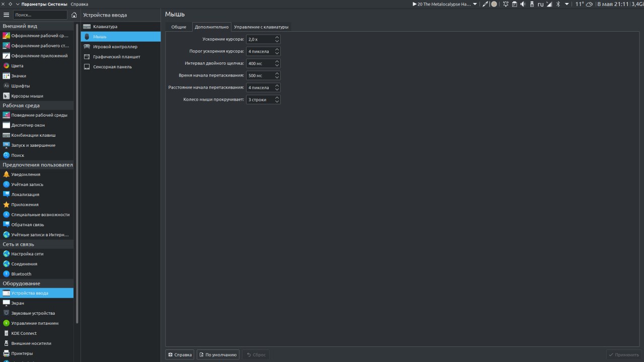
Task: Open Курсоры мыши settings
Action: [37, 96]
